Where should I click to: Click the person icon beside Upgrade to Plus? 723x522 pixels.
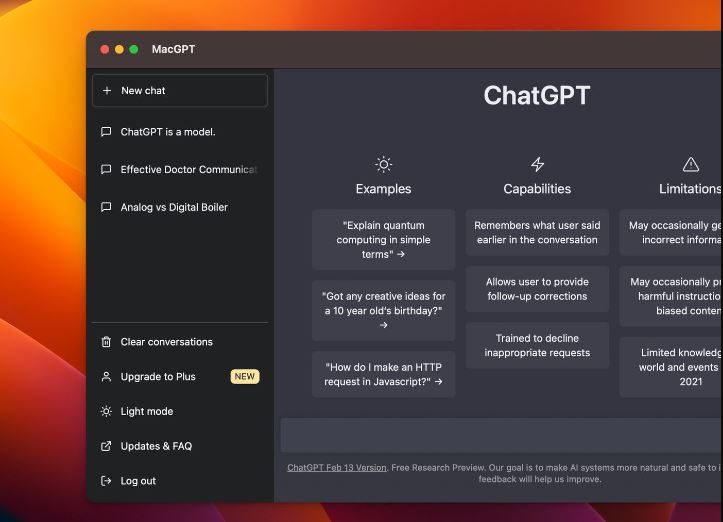pos(106,377)
